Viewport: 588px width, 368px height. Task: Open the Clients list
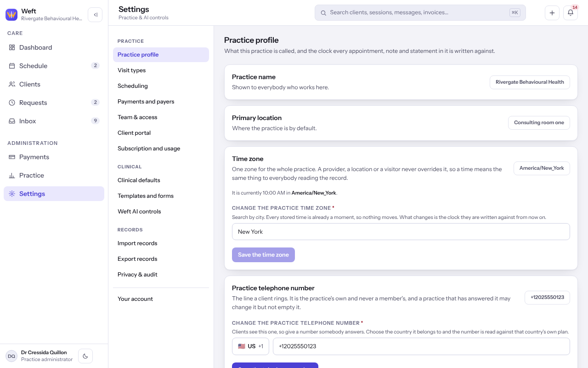pyautogui.click(x=54, y=84)
